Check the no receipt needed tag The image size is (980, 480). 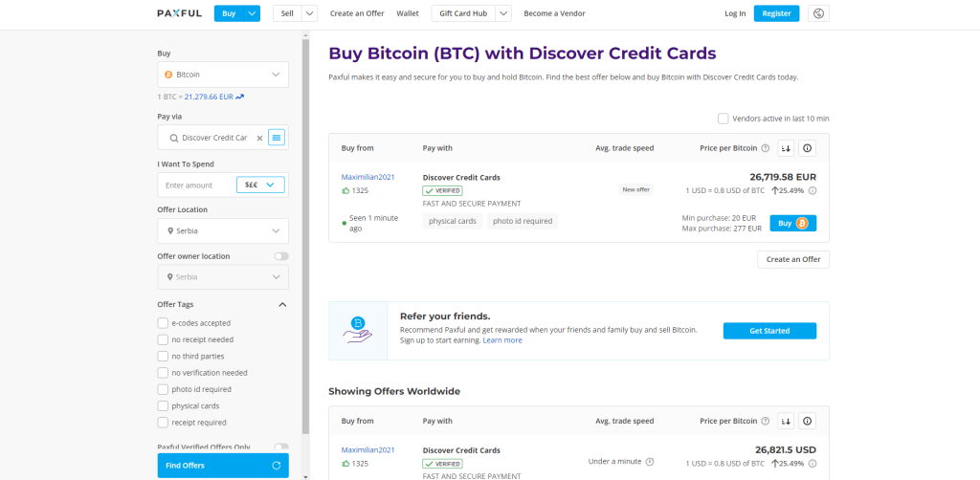[x=163, y=339]
